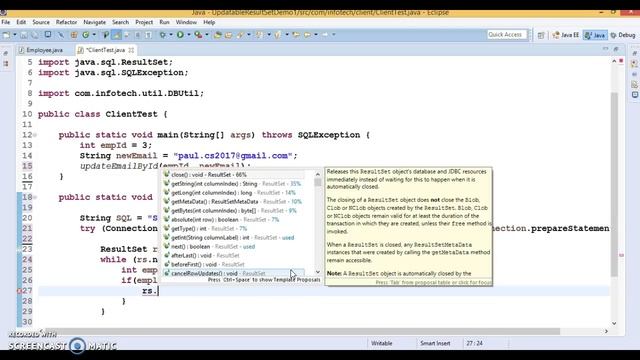Open dropdown beside New Java Class icon
Image resolution: width=640 pixels, height=360 pixels.
(x=94, y=35)
